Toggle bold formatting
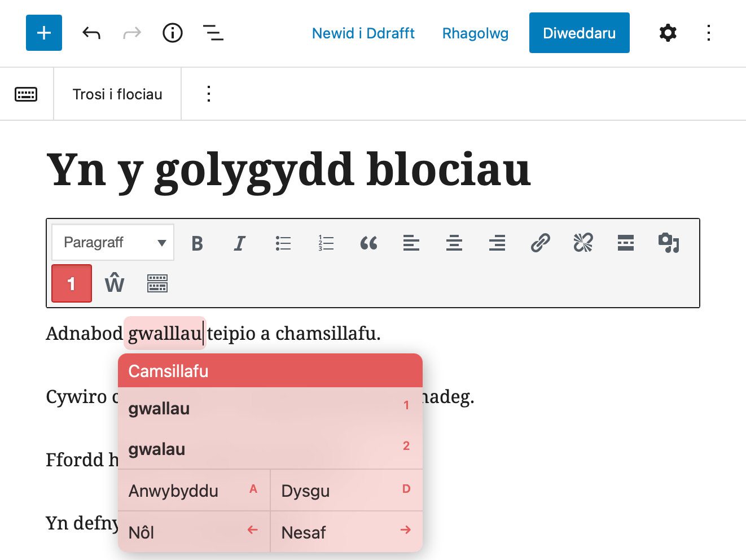746x560 pixels. (x=197, y=243)
